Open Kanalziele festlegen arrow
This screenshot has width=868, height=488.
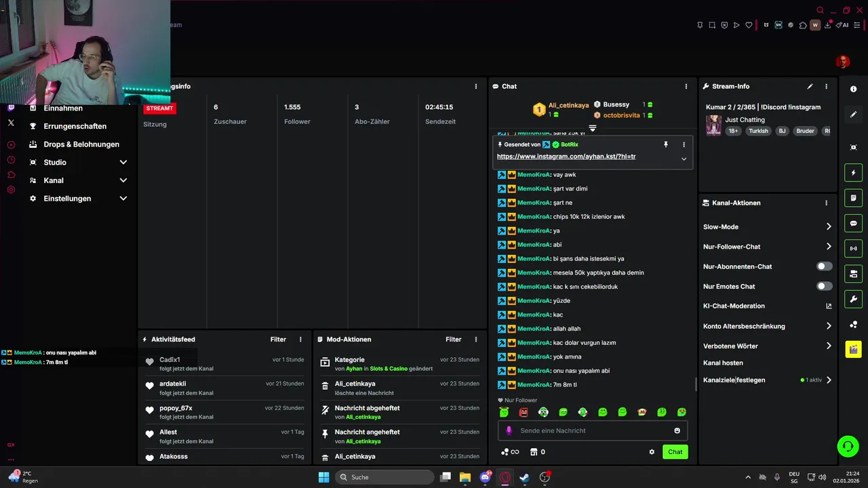[x=829, y=380]
